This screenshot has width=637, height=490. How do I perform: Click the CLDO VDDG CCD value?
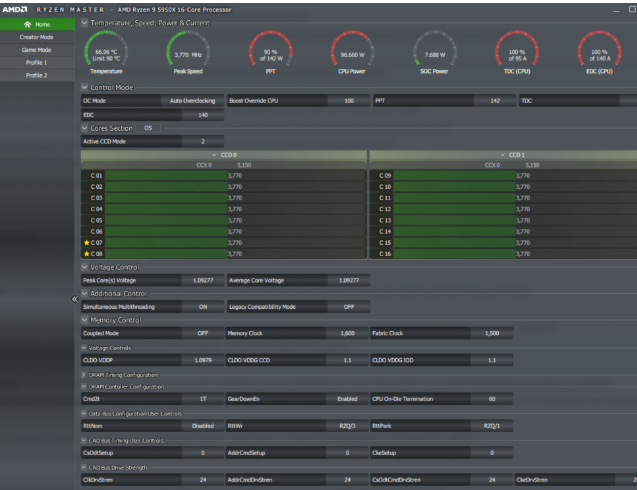347,360
